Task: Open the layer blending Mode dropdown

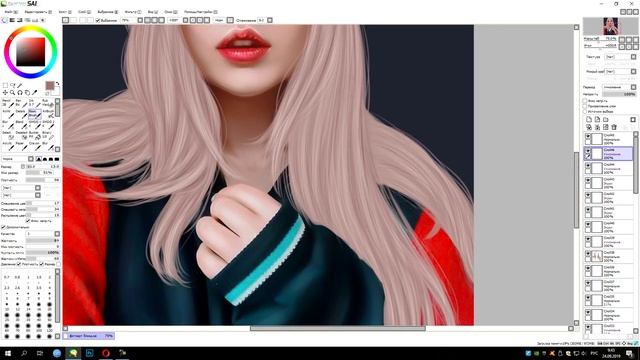Action: (619, 87)
